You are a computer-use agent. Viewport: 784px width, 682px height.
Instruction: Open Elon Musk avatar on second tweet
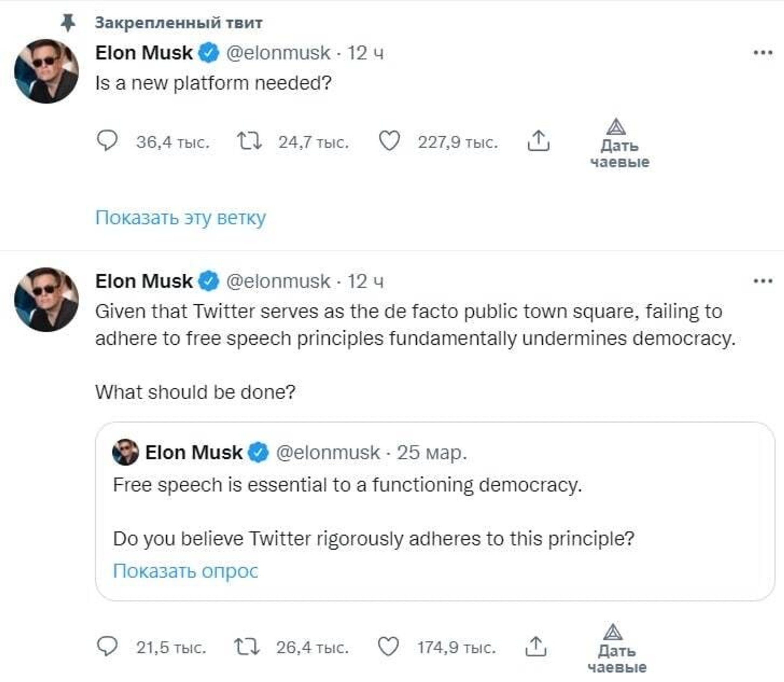47,300
